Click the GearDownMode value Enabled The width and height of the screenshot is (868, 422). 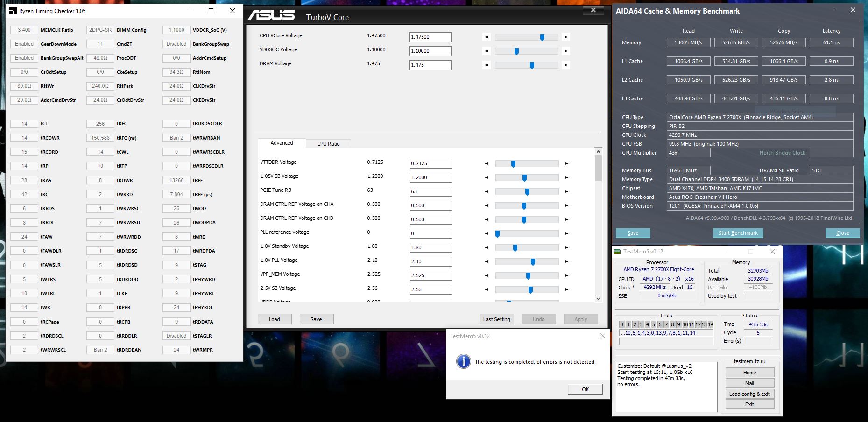click(x=24, y=44)
